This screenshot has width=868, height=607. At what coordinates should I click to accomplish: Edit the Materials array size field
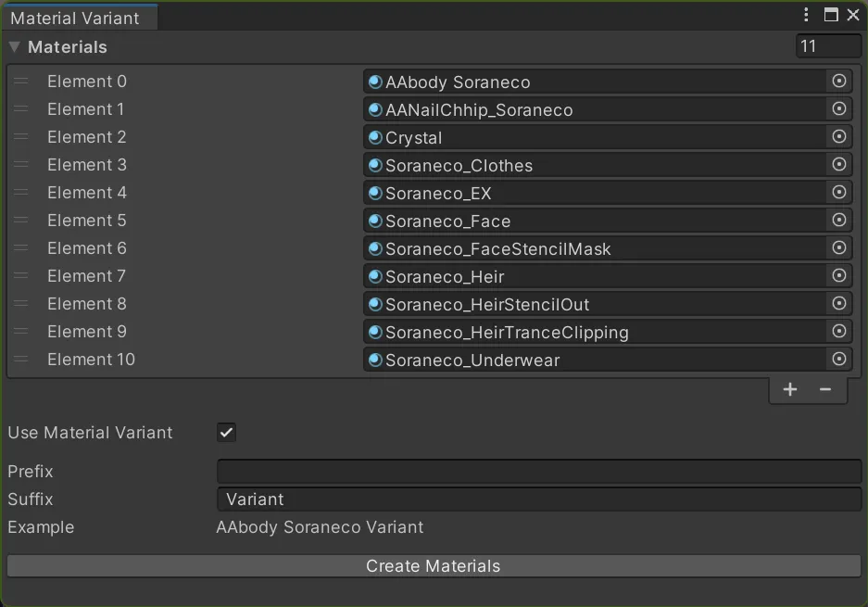[828, 46]
